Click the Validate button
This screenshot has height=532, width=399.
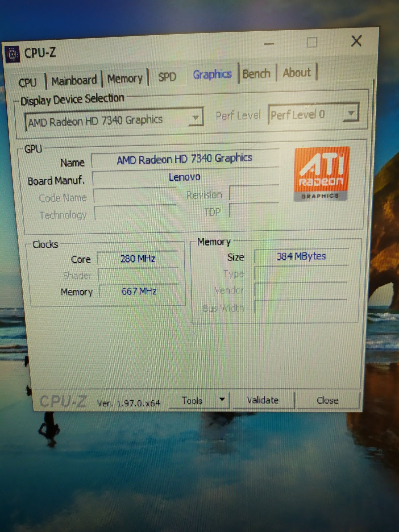click(263, 400)
